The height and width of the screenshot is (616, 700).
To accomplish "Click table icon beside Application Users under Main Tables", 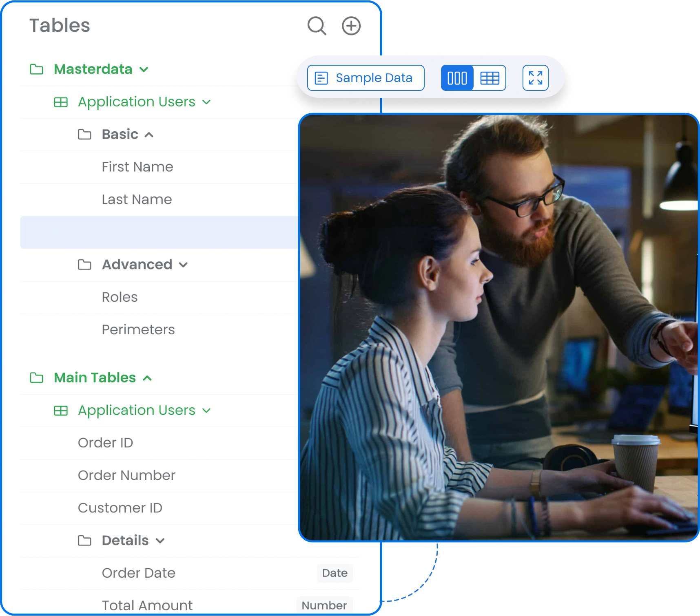I will (x=61, y=411).
